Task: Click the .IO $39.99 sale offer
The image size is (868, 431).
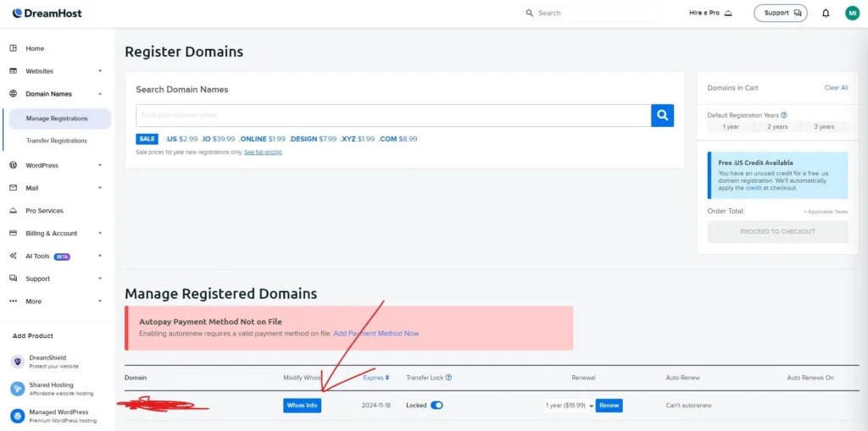Action: [x=218, y=139]
